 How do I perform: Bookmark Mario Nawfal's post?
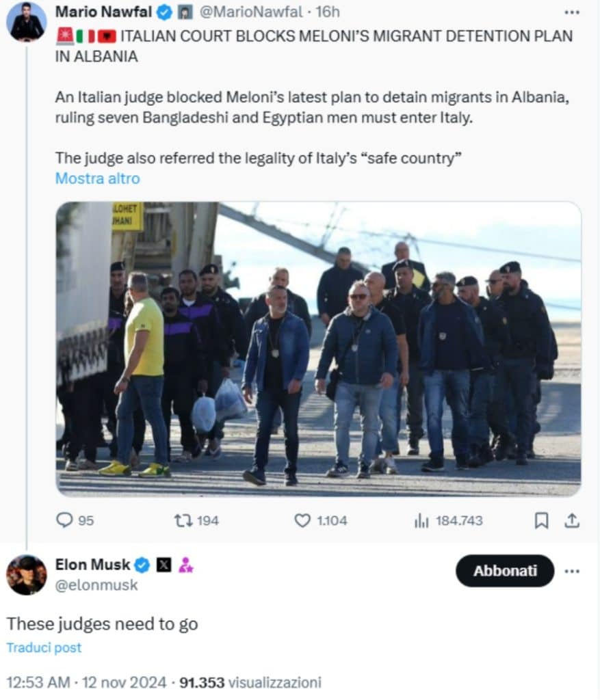click(541, 520)
